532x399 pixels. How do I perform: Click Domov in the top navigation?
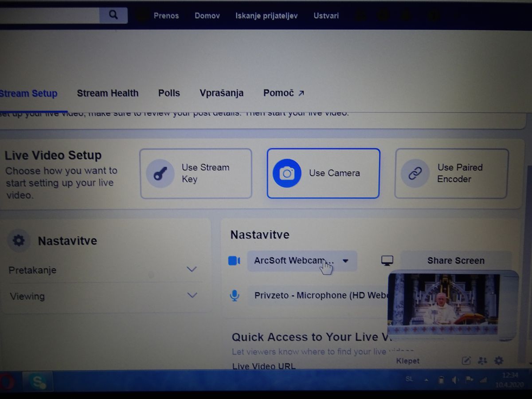207,16
